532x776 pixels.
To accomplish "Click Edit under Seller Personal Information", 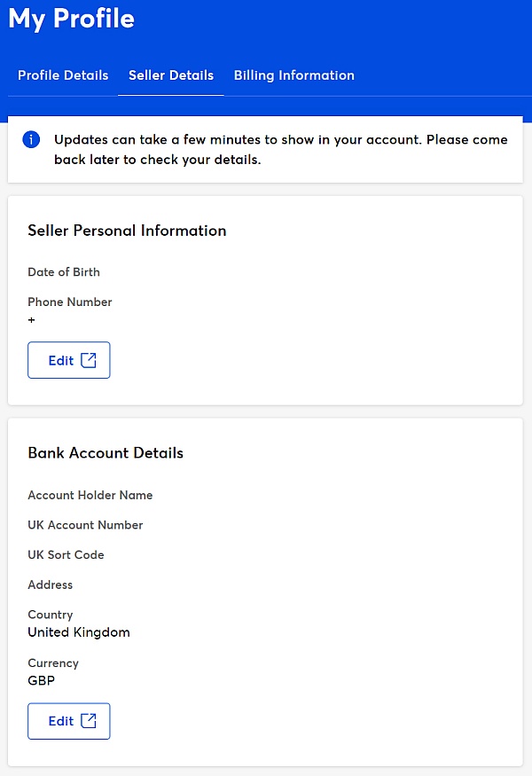I will pos(69,360).
